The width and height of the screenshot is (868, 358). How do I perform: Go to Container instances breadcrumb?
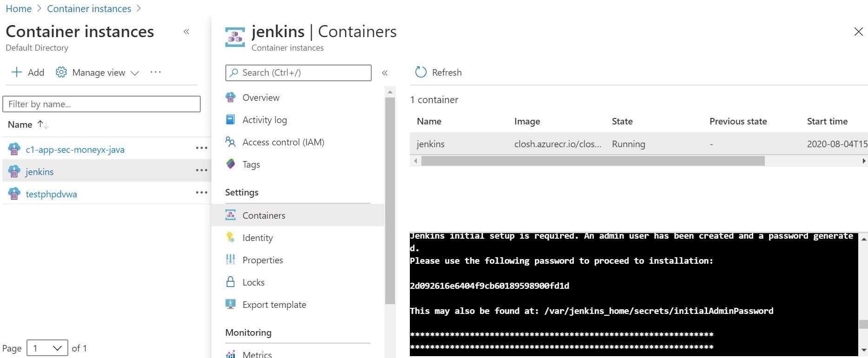[x=89, y=8]
